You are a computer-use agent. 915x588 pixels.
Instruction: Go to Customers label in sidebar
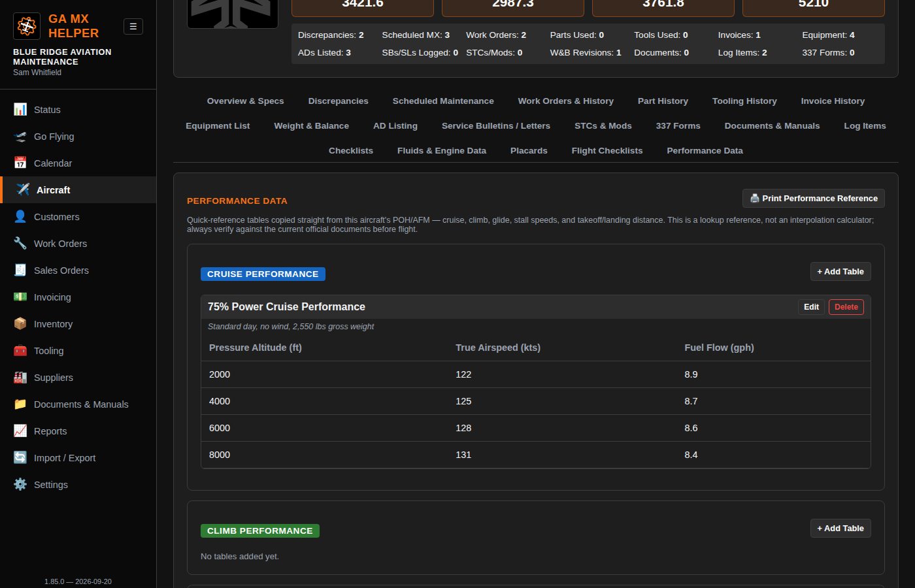click(56, 217)
